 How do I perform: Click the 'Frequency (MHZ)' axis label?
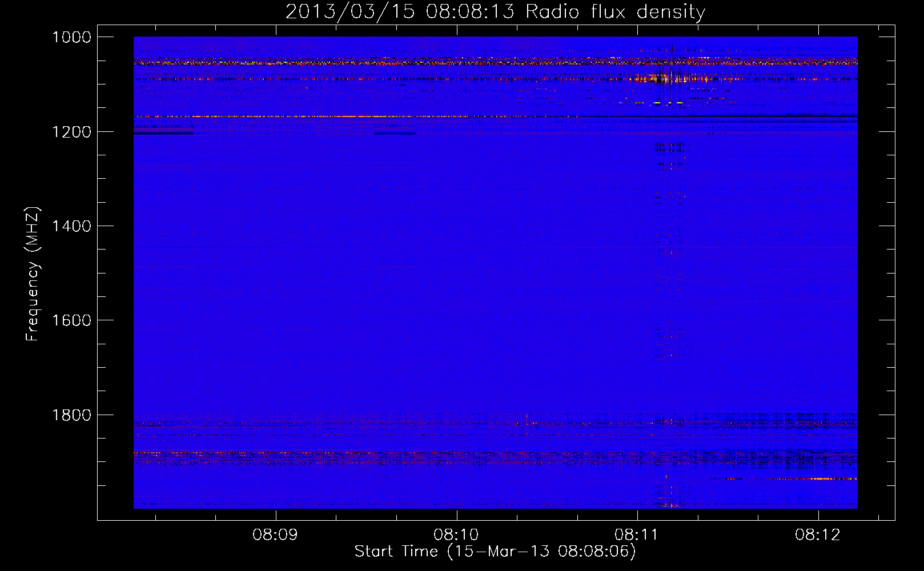pyautogui.click(x=33, y=274)
